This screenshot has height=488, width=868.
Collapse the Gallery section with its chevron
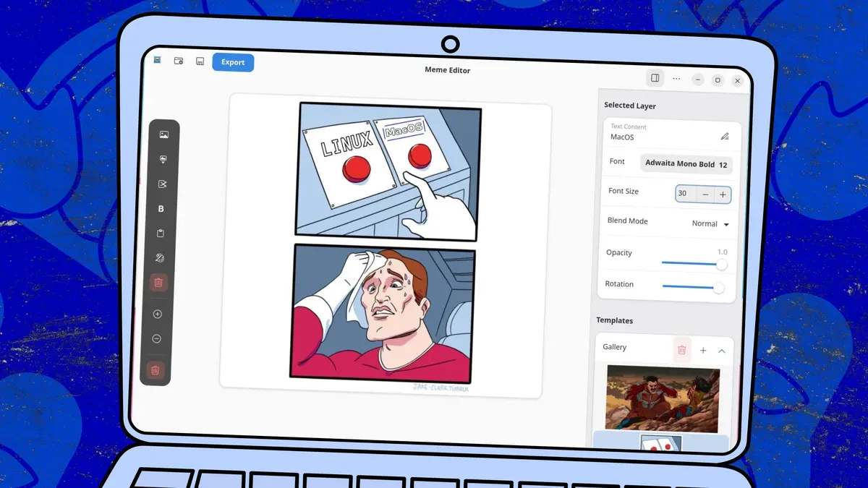[721, 351]
